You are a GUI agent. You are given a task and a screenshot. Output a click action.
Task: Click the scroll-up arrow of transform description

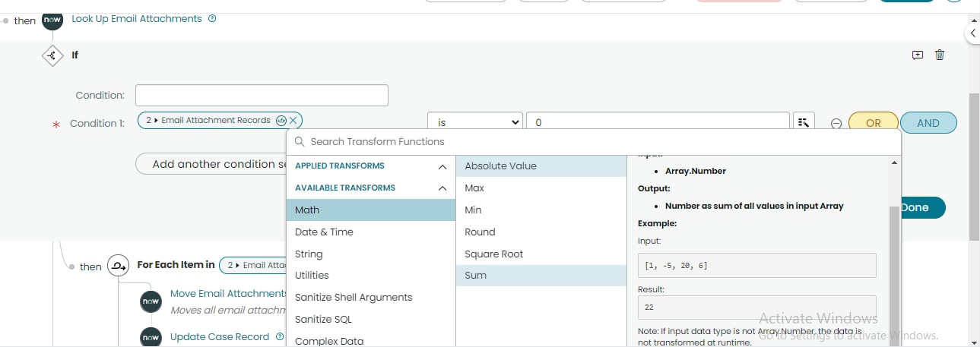point(894,162)
